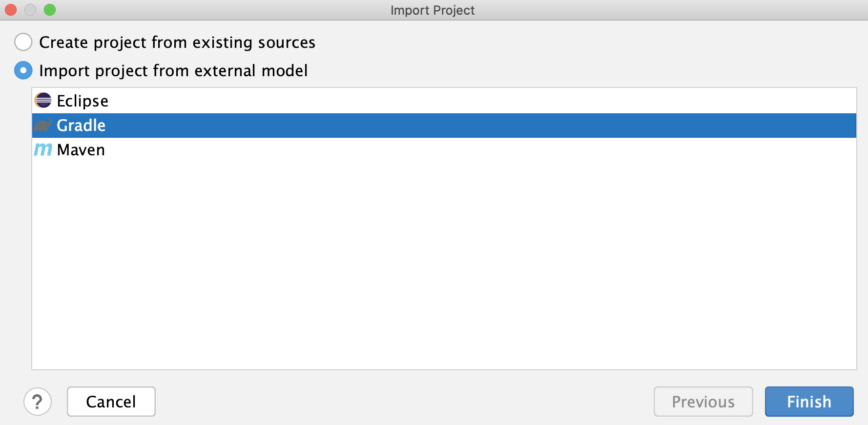Click the green zoom traffic light

click(x=49, y=9)
